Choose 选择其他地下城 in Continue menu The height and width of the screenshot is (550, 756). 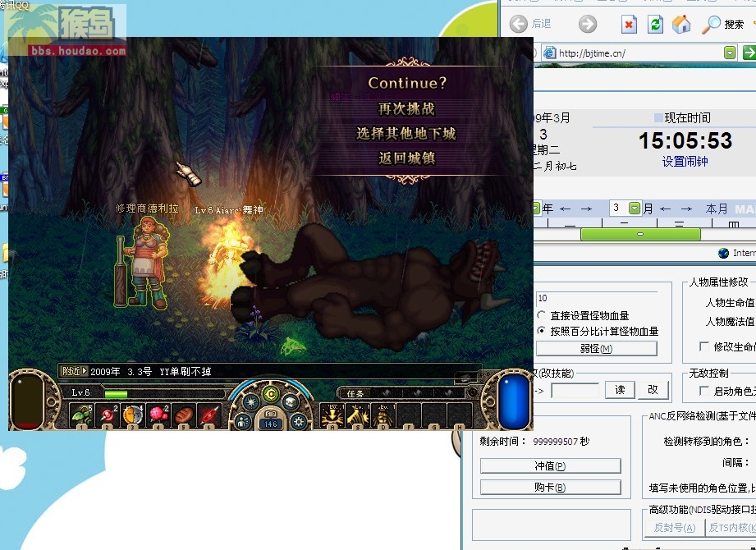(406, 134)
